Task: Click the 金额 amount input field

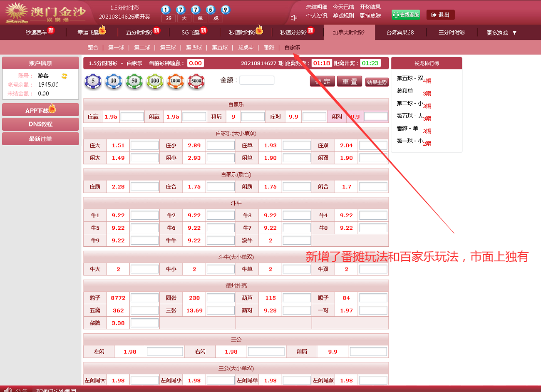Action: (x=257, y=80)
